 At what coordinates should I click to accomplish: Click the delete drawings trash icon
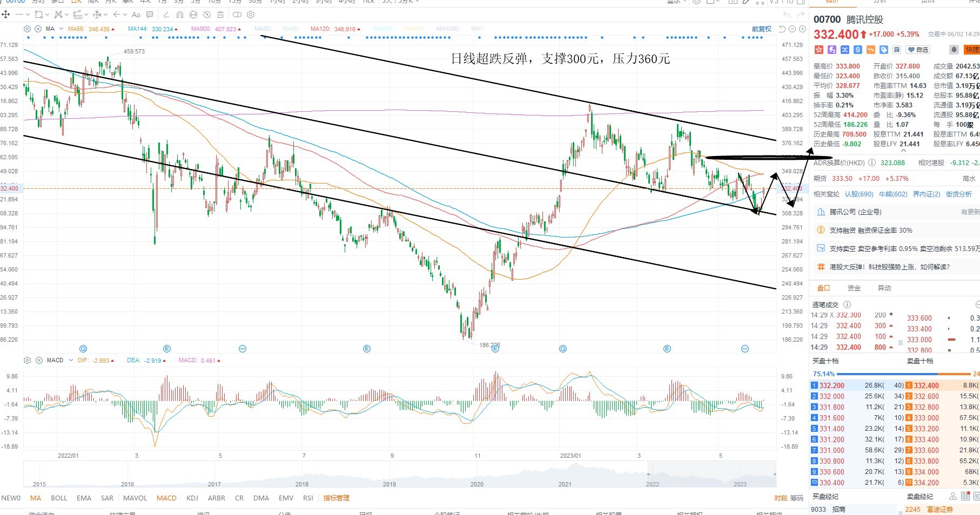[x=220, y=15]
